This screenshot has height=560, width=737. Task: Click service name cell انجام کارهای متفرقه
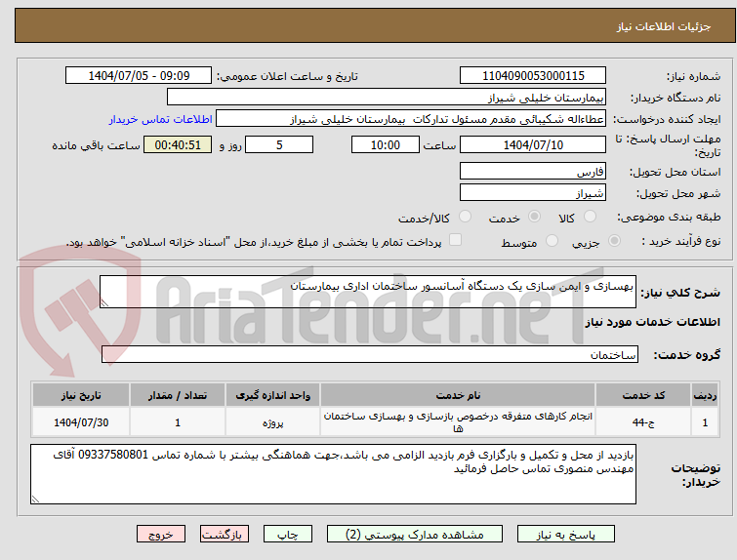click(x=458, y=422)
